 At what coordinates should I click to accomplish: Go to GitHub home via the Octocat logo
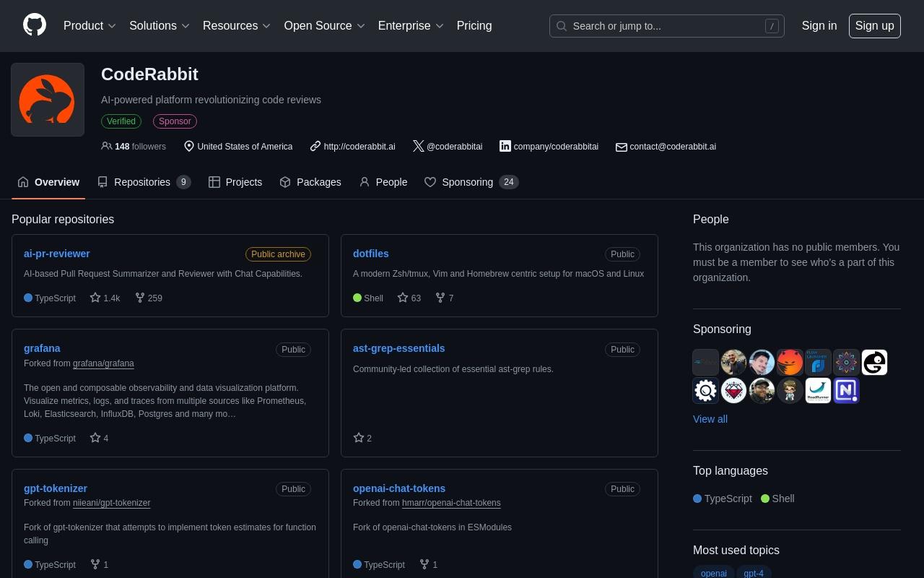pos(35,25)
